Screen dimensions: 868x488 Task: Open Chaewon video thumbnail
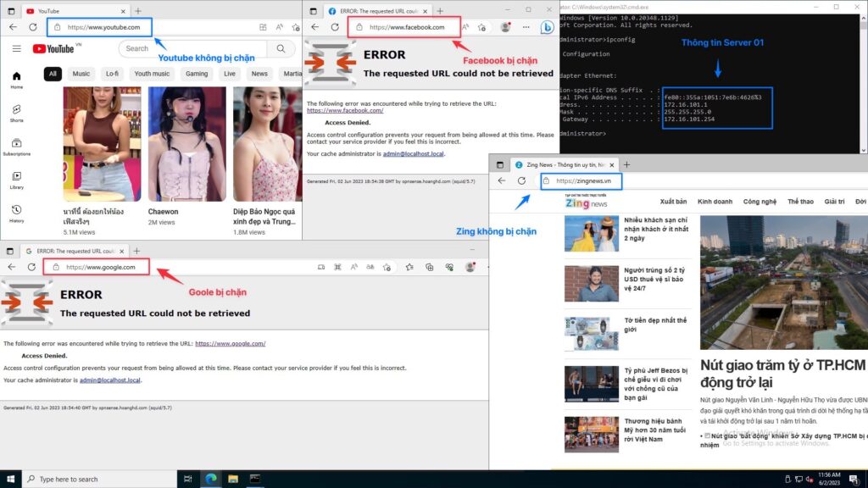[187, 144]
